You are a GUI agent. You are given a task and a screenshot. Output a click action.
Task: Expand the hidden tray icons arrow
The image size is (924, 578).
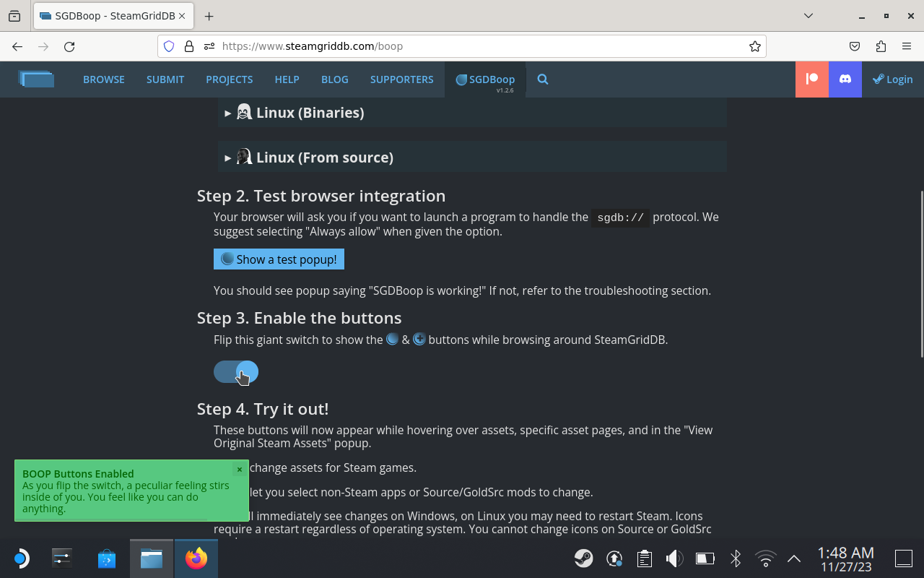coord(794,558)
